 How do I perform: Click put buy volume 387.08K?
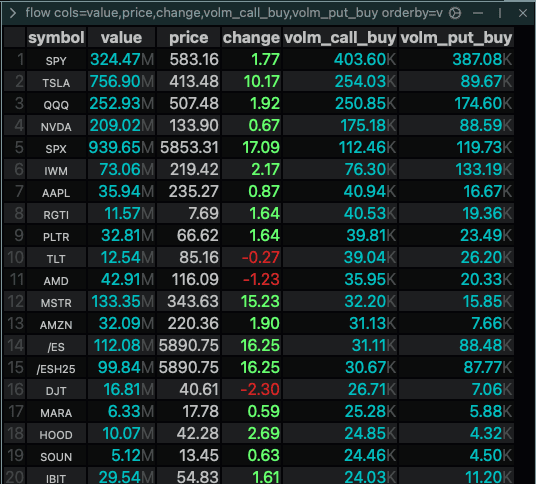coord(456,59)
